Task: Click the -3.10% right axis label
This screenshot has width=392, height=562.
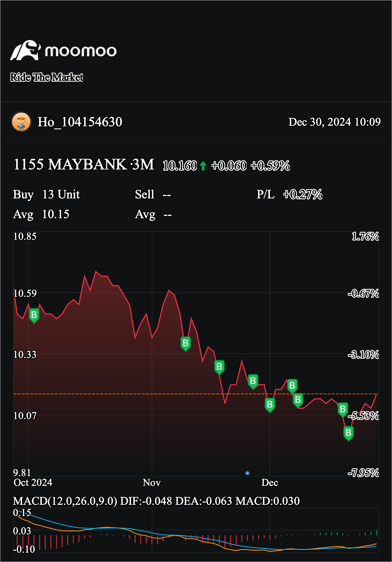Action: coord(363,355)
